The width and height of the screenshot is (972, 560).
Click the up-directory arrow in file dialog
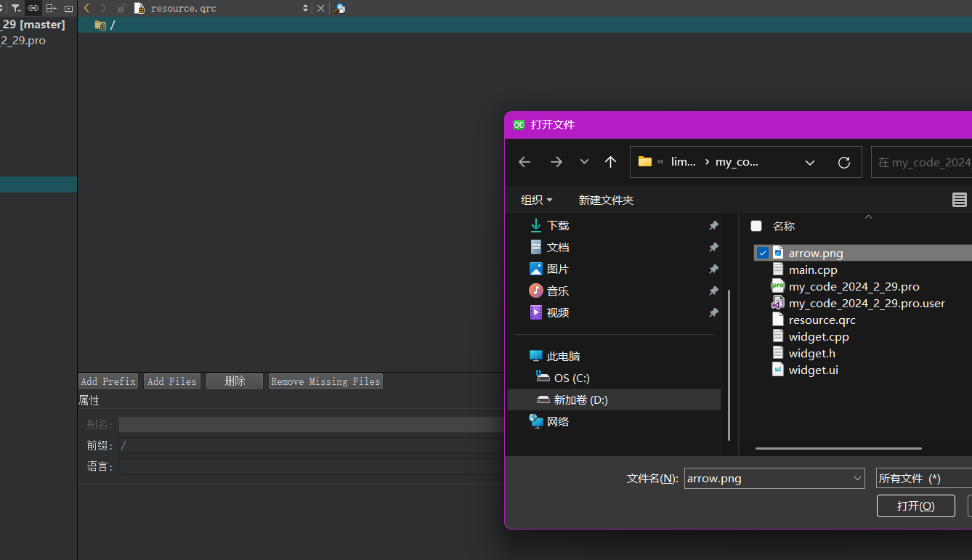[610, 162]
